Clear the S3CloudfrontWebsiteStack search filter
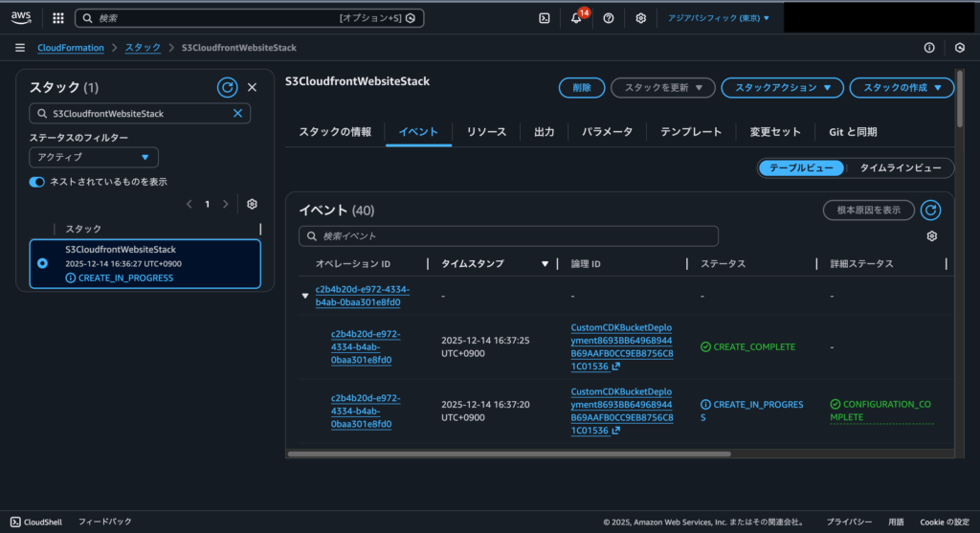The width and height of the screenshot is (980, 533). click(238, 113)
